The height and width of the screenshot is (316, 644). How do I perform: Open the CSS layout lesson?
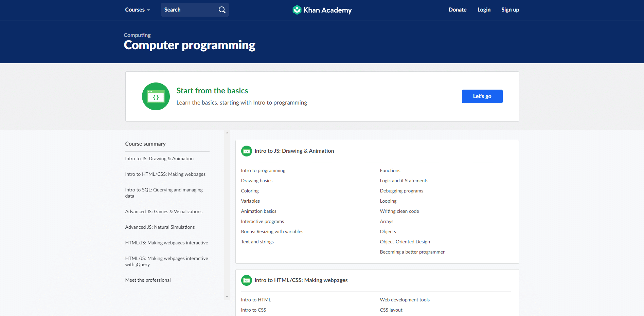coord(391,310)
